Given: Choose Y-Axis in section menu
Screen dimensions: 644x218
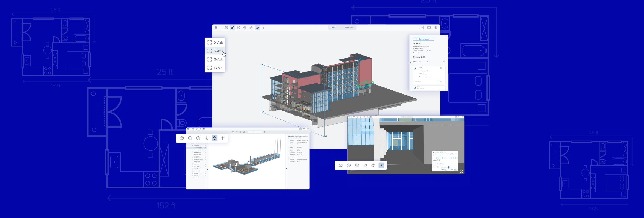Looking at the screenshot, I should (215, 51).
